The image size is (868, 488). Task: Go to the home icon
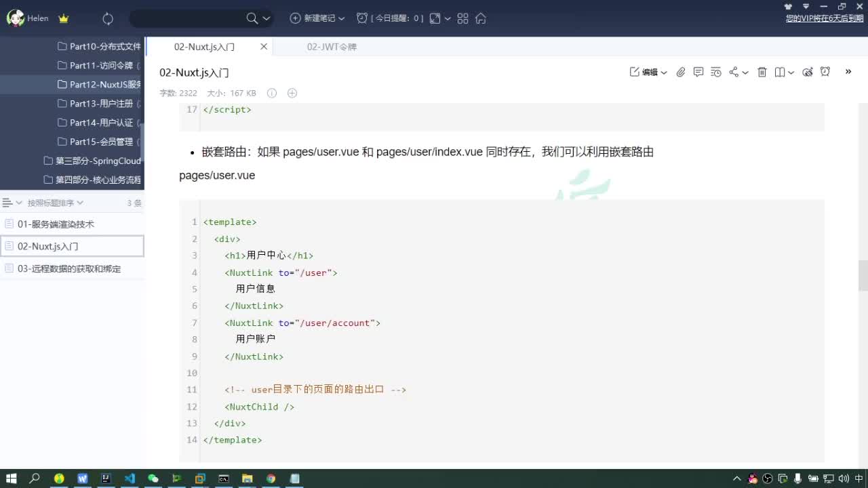point(481,18)
